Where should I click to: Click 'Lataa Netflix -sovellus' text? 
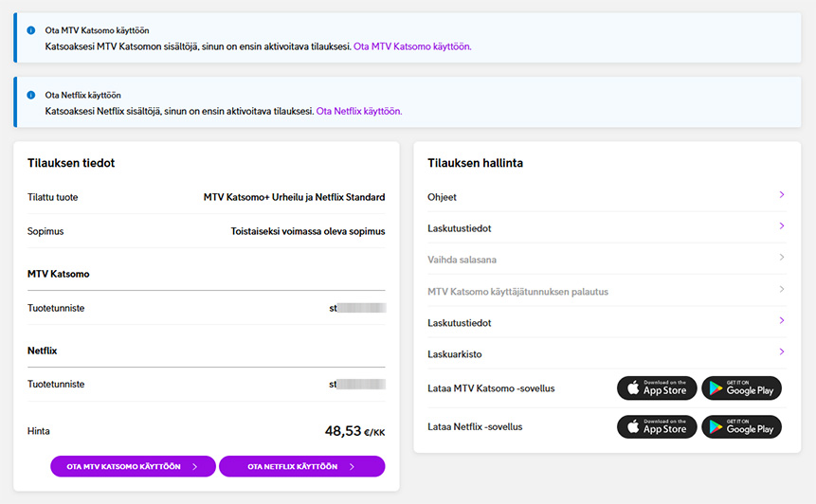click(475, 427)
